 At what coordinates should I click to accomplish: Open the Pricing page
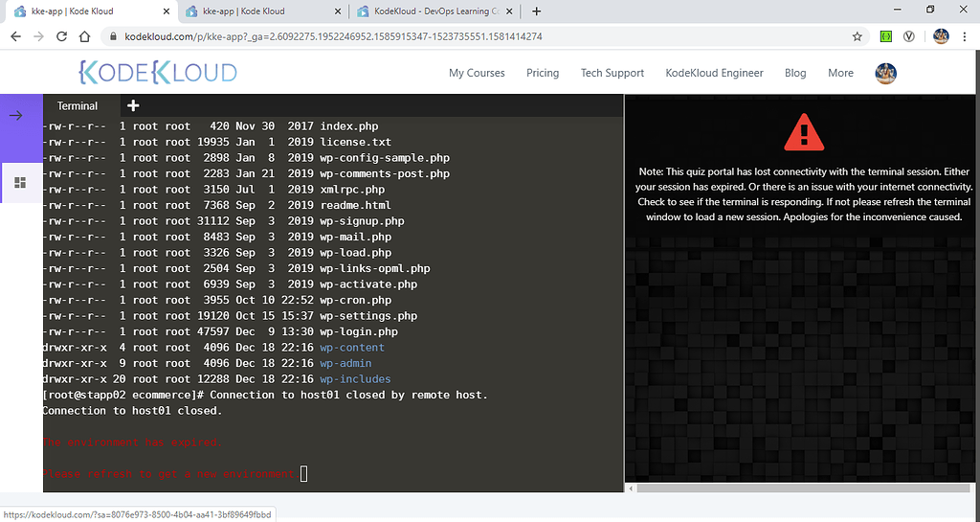543,73
